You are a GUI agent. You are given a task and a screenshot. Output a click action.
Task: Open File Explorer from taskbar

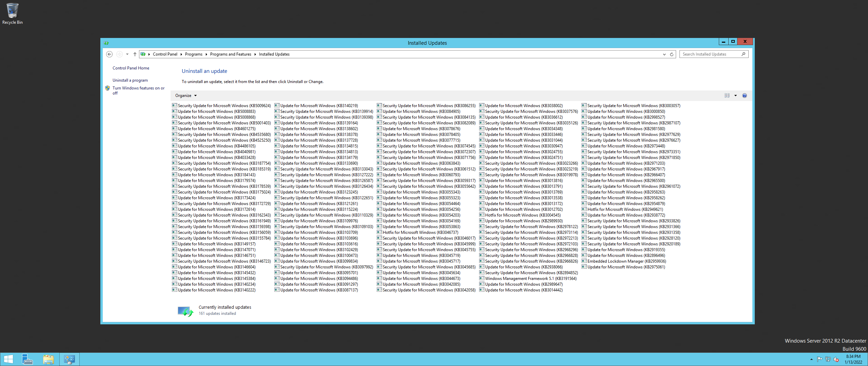click(x=48, y=359)
